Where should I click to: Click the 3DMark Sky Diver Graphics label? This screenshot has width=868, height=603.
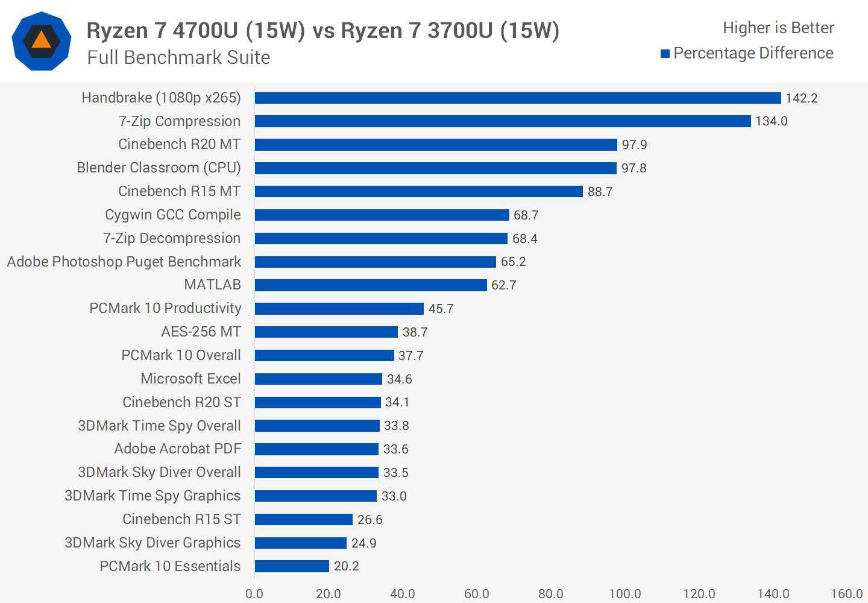pos(153,543)
